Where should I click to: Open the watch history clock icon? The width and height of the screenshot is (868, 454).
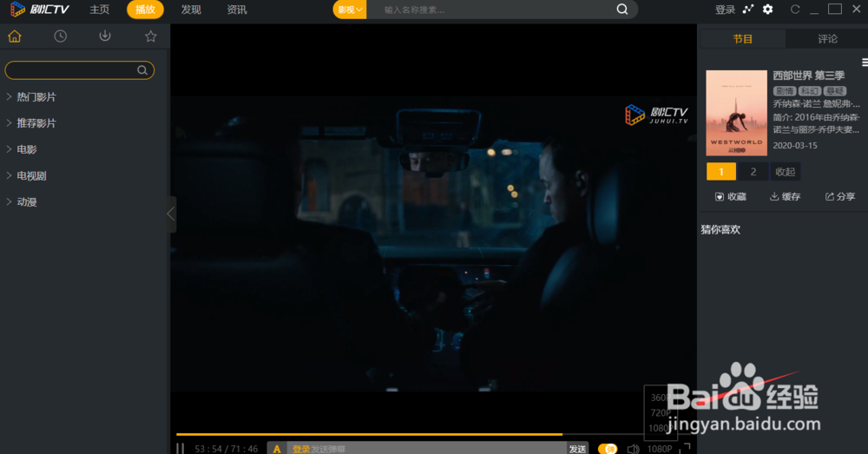click(61, 36)
